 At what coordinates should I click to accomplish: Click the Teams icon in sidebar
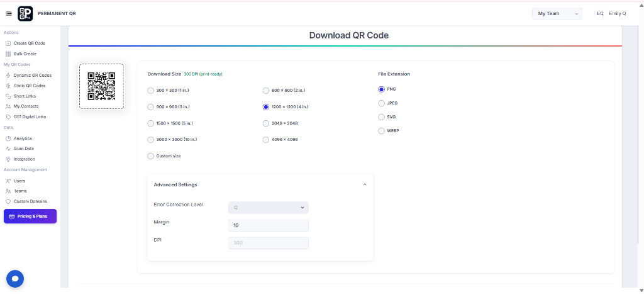tap(8, 191)
